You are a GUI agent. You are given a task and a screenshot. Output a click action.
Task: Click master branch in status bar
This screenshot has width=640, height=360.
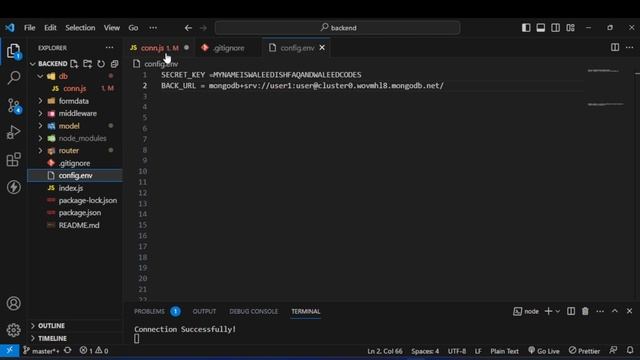point(41,351)
